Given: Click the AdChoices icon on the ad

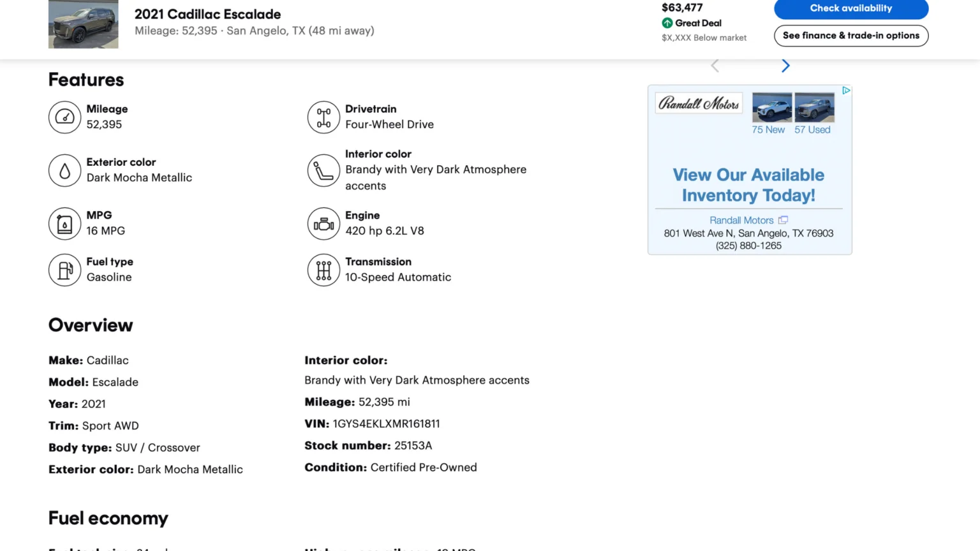Looking at the screenshot, I should [846, 91].
